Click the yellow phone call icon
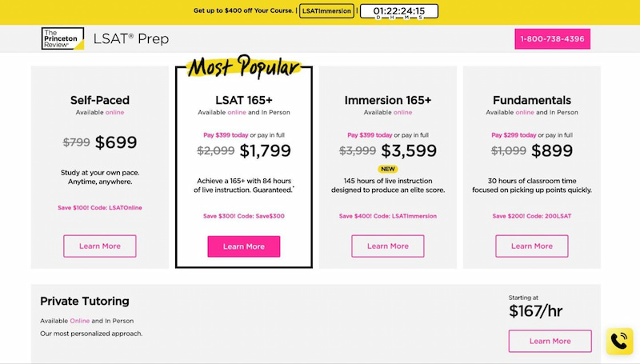The height and width of the screenshot is (364, 640). point(619,341)
